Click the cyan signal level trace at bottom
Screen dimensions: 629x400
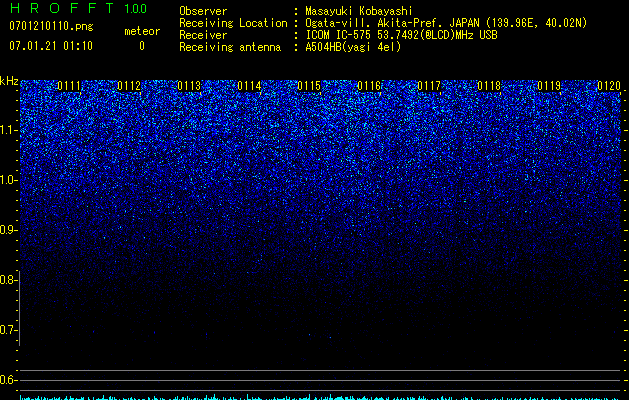tap(320, 397)
